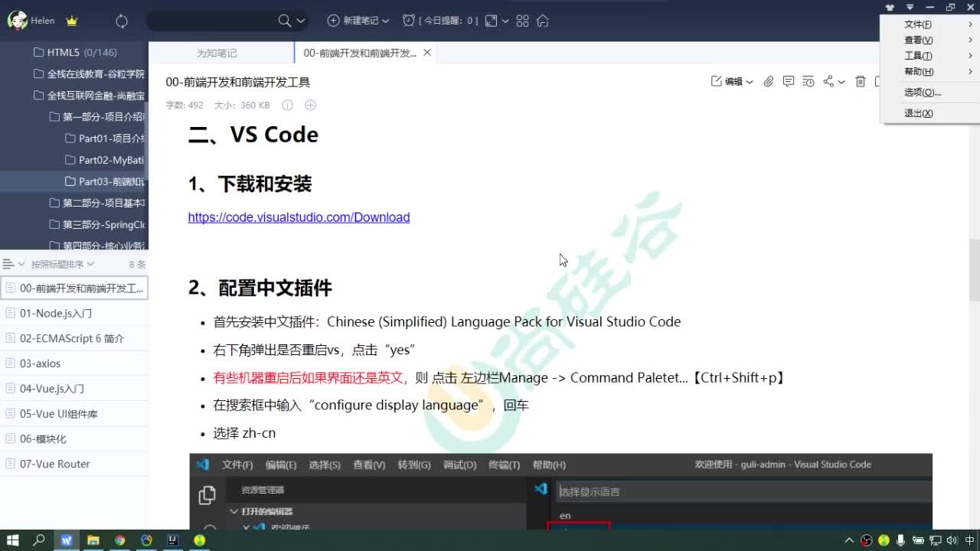
Task: Open note 06-模块化
Action: point(73,439)
